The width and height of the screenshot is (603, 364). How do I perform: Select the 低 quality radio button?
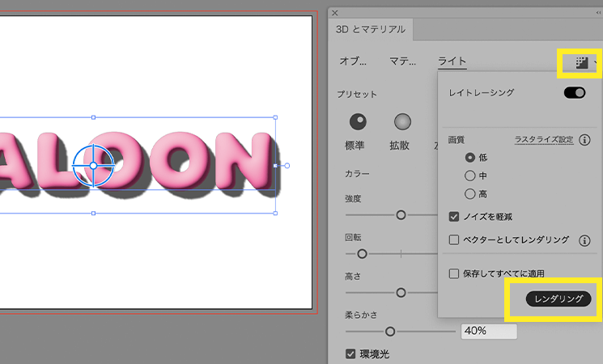470,158
